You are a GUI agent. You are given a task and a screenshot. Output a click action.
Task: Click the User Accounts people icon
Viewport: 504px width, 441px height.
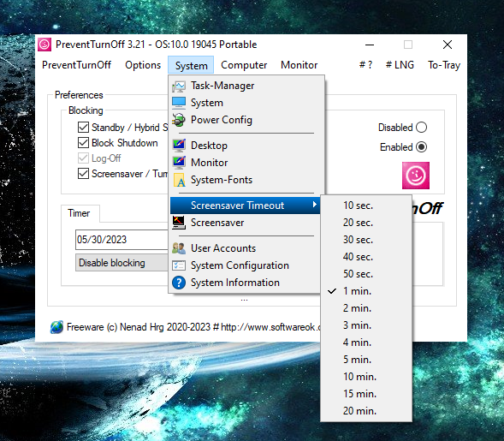click(x=179, y=248)
